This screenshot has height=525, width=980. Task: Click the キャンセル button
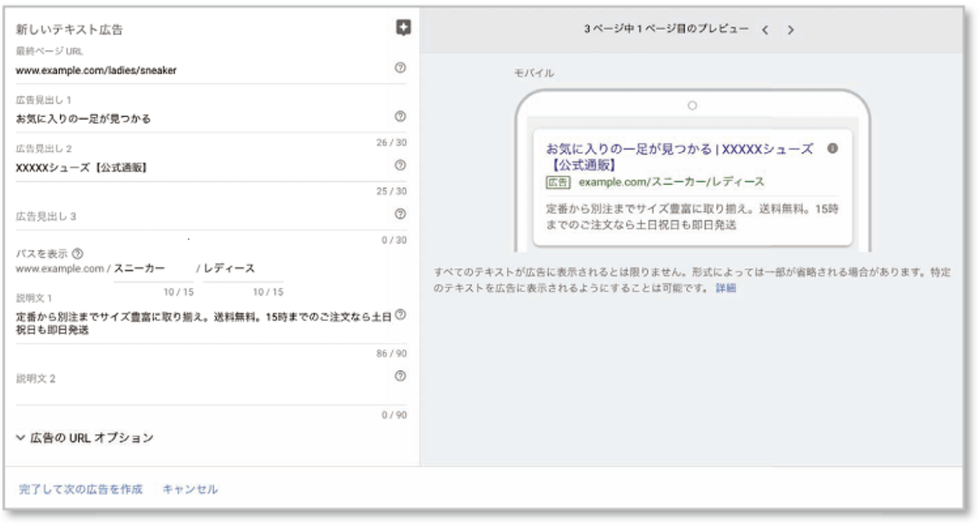click(190, 489)
